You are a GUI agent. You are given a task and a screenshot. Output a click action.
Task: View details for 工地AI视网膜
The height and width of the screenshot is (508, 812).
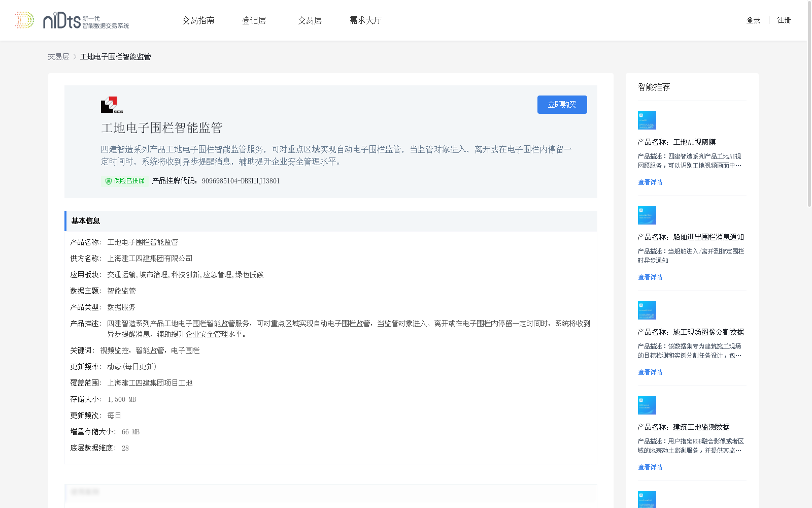pyautogui.click(x=650, y=182)
